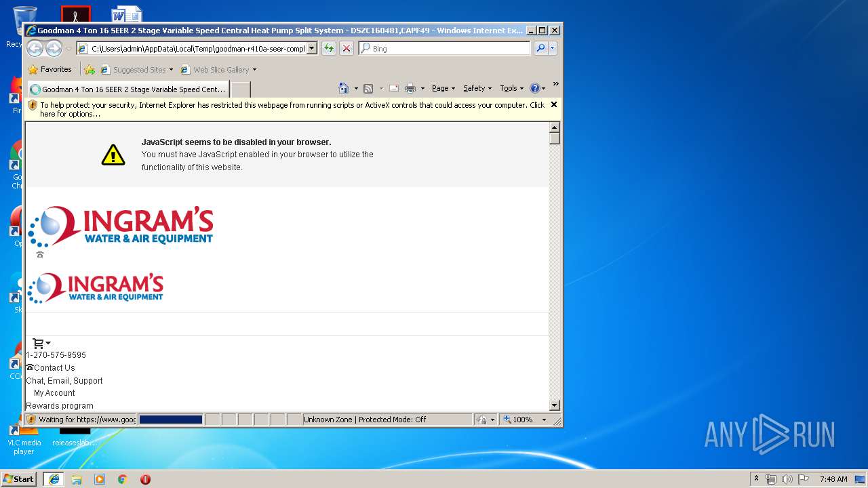This screenshot has width=868, height=488.
Task: Open the search provider dropdown arrow
Action: [x=553, y=48]
